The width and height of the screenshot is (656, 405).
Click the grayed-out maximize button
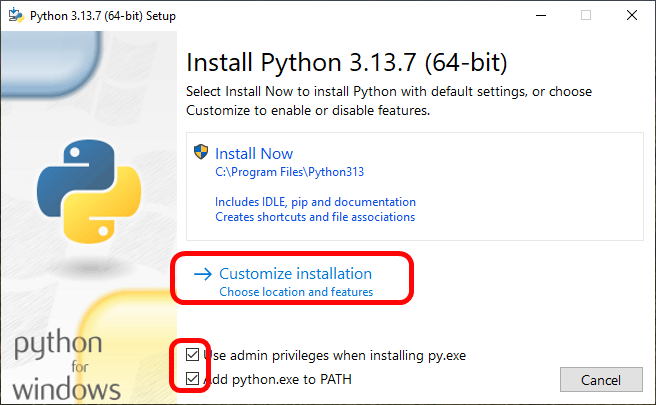[x=586, y=15]
